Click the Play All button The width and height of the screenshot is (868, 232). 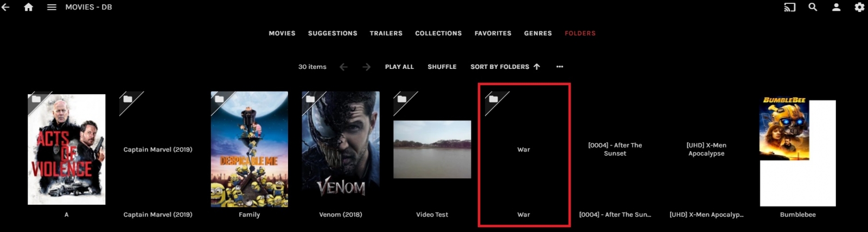pyautogui.click(x=399, y=67)
